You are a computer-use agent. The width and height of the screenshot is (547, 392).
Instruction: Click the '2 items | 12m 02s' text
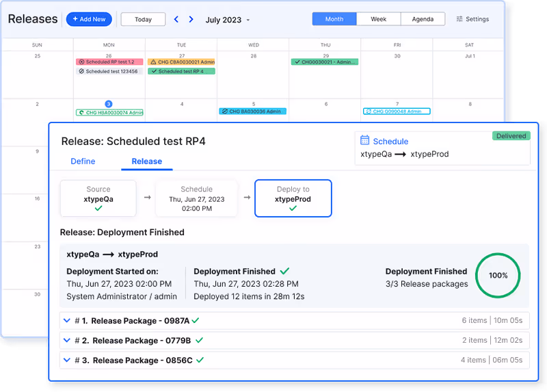pos(492,340)
